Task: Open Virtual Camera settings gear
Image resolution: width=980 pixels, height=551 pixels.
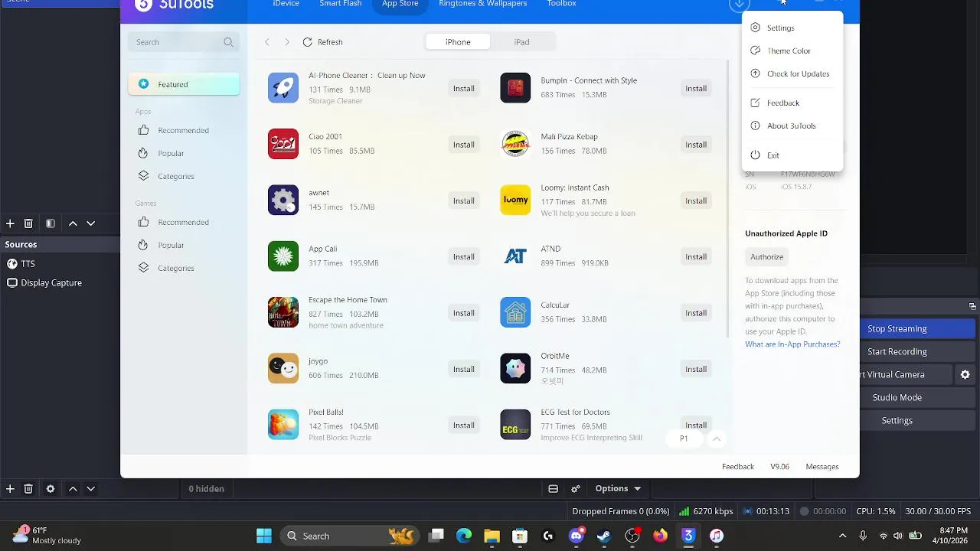Action: pos(965,374)
